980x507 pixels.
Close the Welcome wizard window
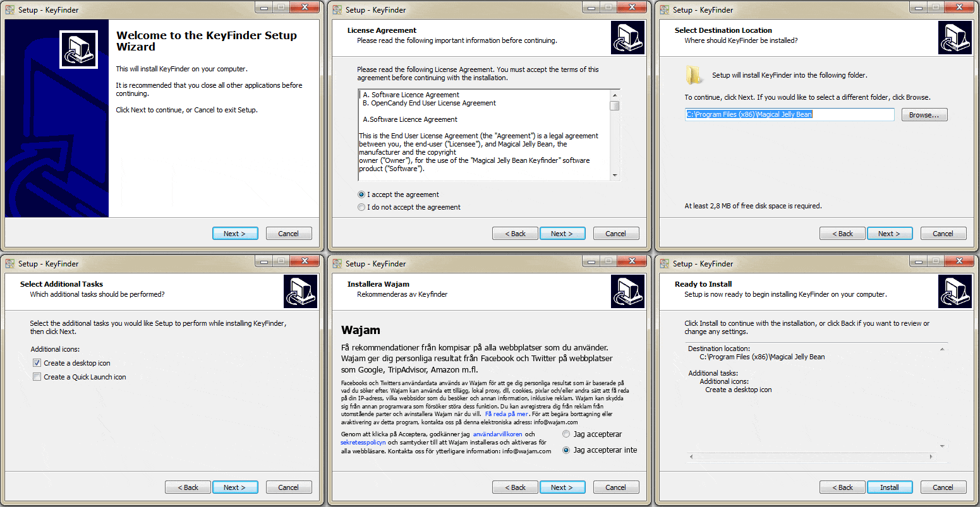(305, 7)
